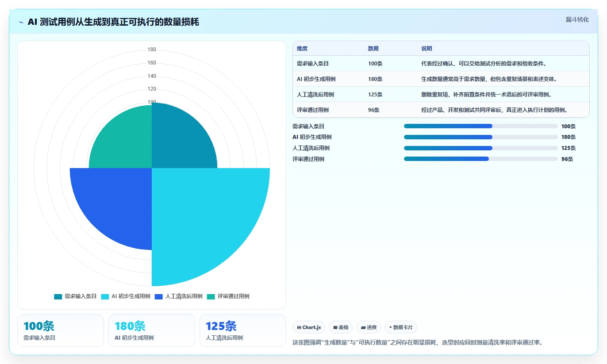Click the 人工清洗后用例 progress bar
This screenshot has width=607, height=364.
tap(481, 148)
